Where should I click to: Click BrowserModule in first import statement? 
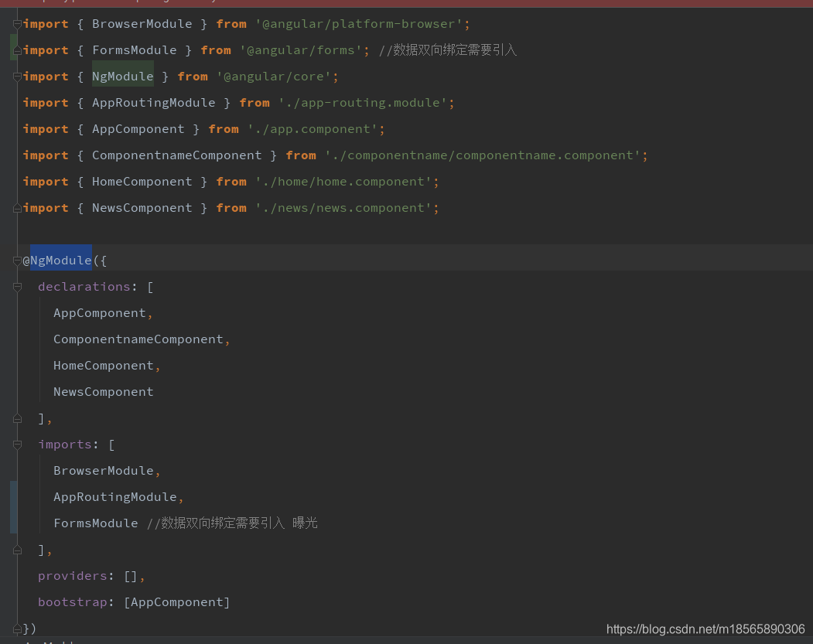coord(142,24)
